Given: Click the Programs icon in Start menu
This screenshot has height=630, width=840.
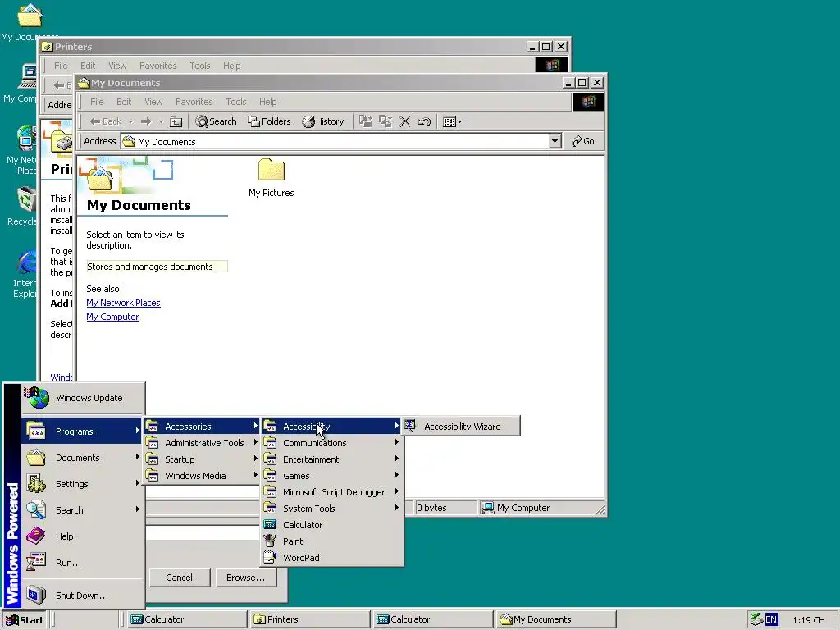Looking at the screenshot, I should 36,431.
